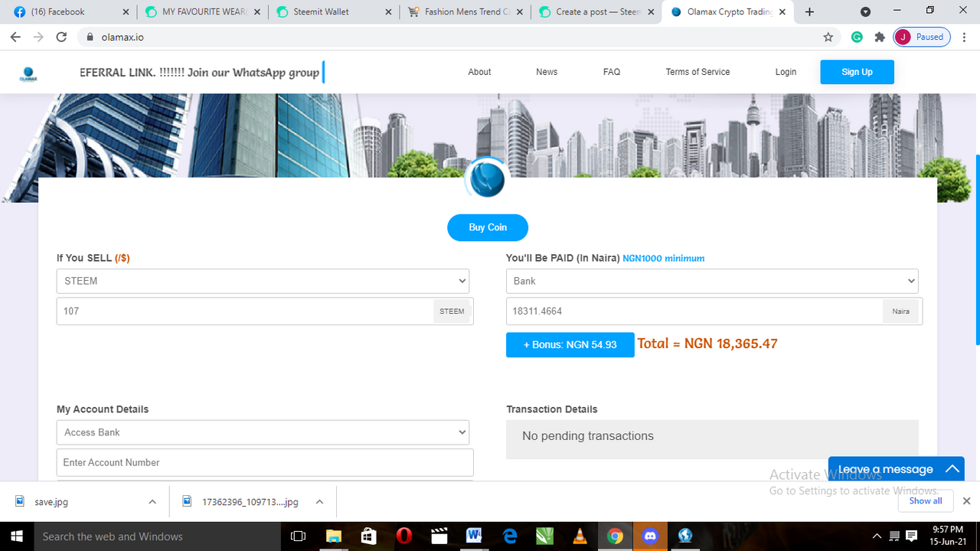The height and width of the screenshot is (551, 980).
Task: Launch Opera browser from the taskbar
Action: point(403,536)
